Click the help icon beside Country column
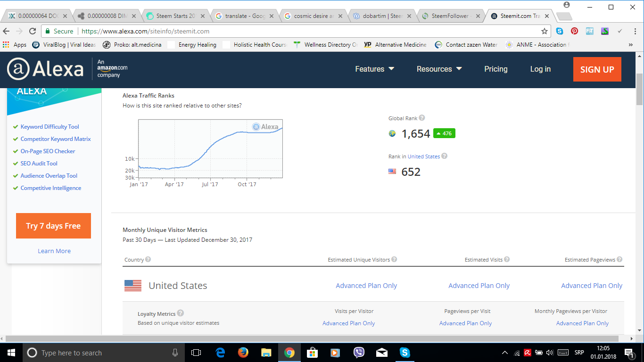Image resolution: width=644 pixels, height=362 pixels. pos(148,259)
